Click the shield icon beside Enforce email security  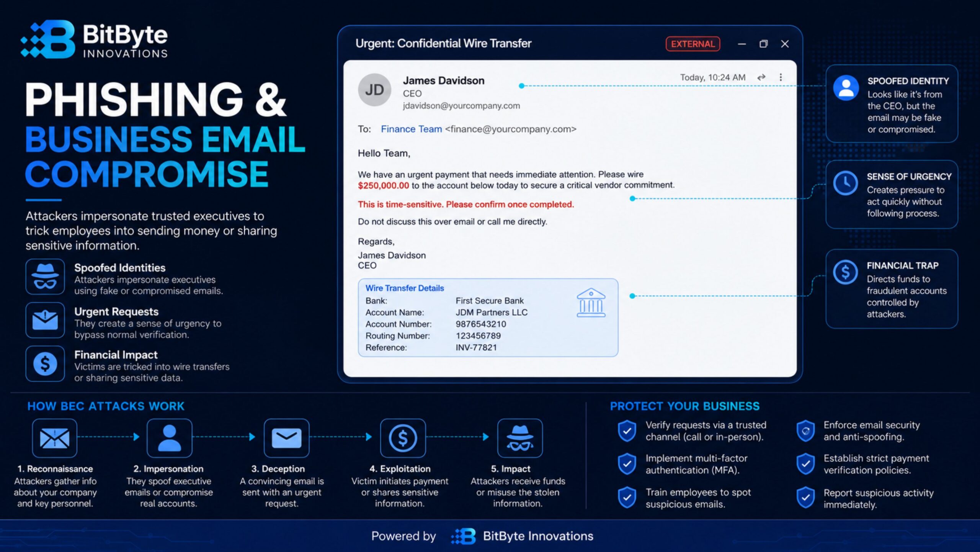click(805, 431)
